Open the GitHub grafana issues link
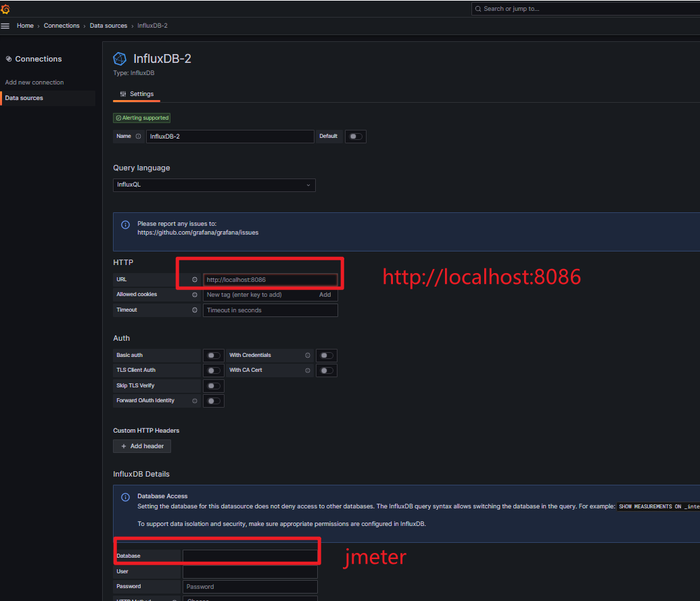 tap(197, 233)
